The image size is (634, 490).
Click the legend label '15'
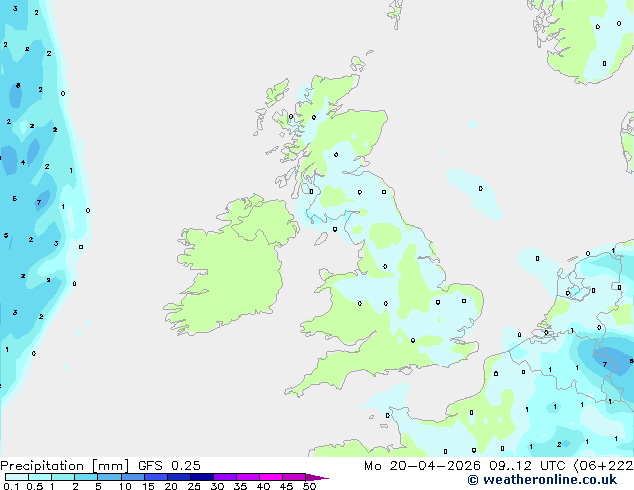pyautogui.click(x=148, y=486)
